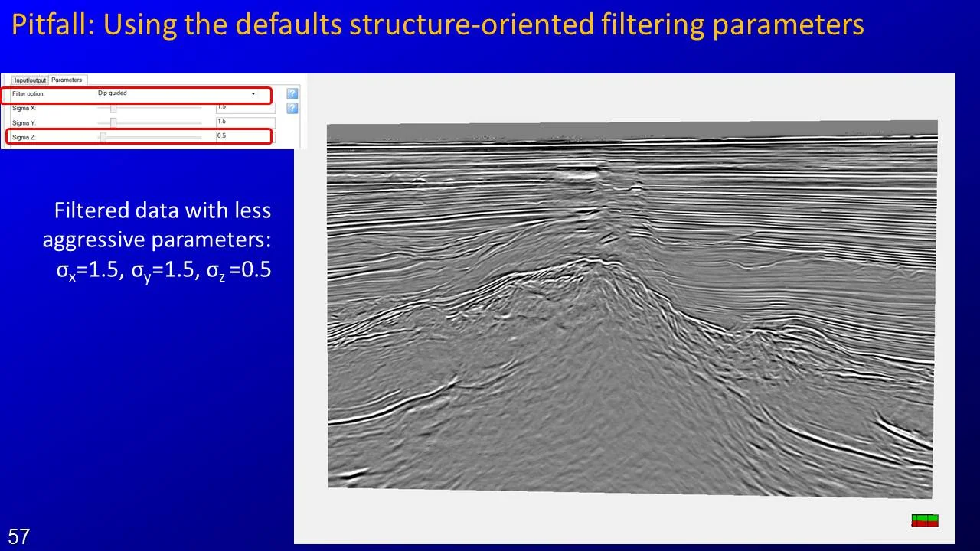
Task: Open the Filter option dropdown showing Dip-guided
Action: (x=178, y=93)
